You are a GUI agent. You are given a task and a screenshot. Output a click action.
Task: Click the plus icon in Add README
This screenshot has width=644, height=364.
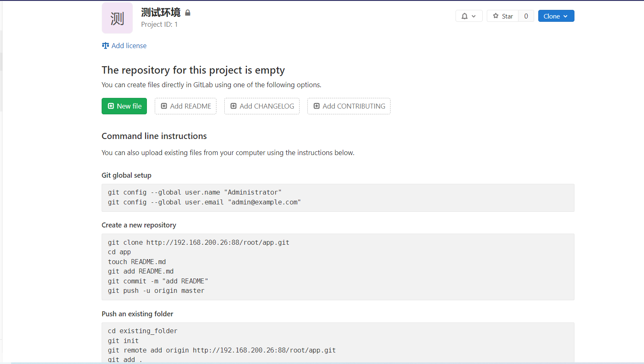pyautogui.click(x=164, y=106)
